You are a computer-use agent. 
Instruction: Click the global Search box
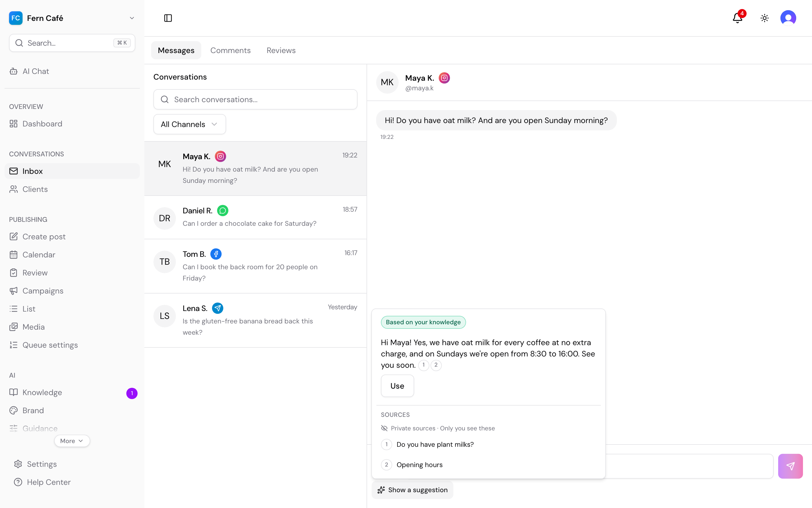(72, 43)
